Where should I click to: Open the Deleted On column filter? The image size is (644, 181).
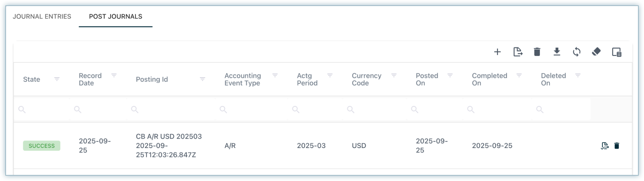tap(578, 75)
